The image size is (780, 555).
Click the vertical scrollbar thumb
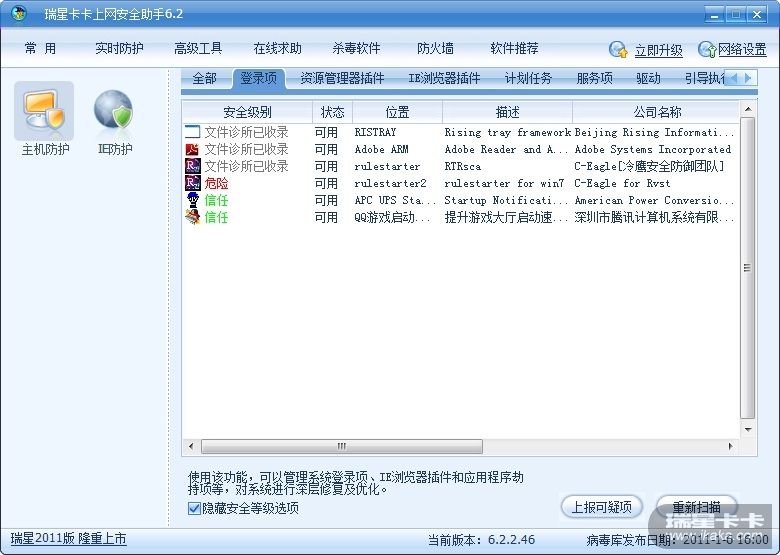[x=747, y=268]
